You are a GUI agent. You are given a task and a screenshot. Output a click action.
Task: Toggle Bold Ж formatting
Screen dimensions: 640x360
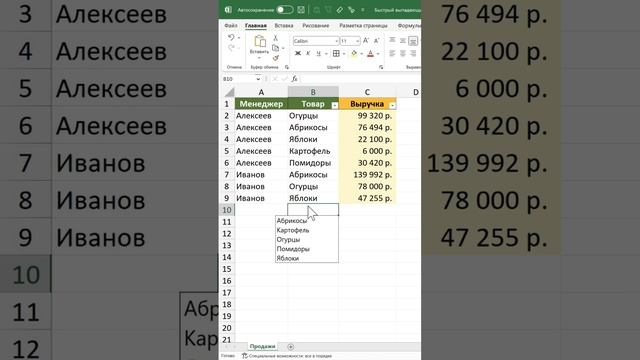point(298,53)
